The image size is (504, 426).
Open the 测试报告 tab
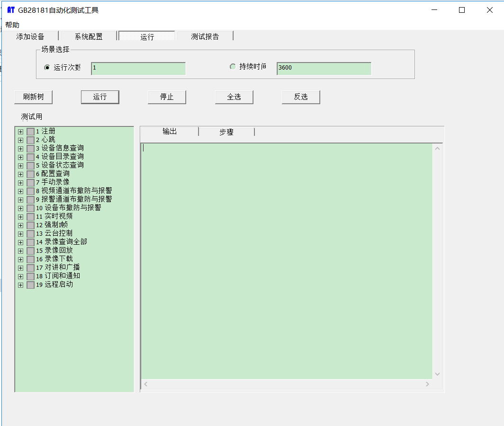pyautogui.click(x=205, y=36)
